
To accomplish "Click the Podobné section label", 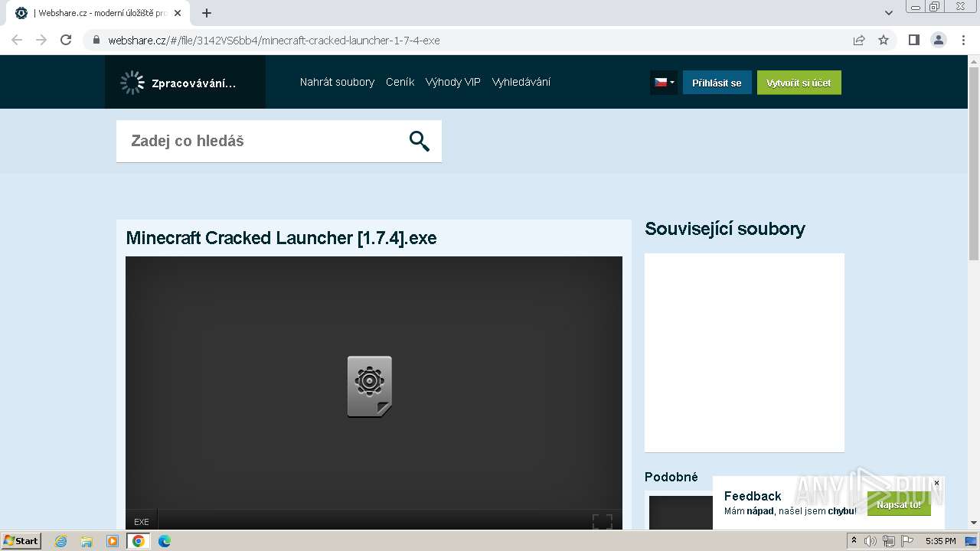I will 671,477.
